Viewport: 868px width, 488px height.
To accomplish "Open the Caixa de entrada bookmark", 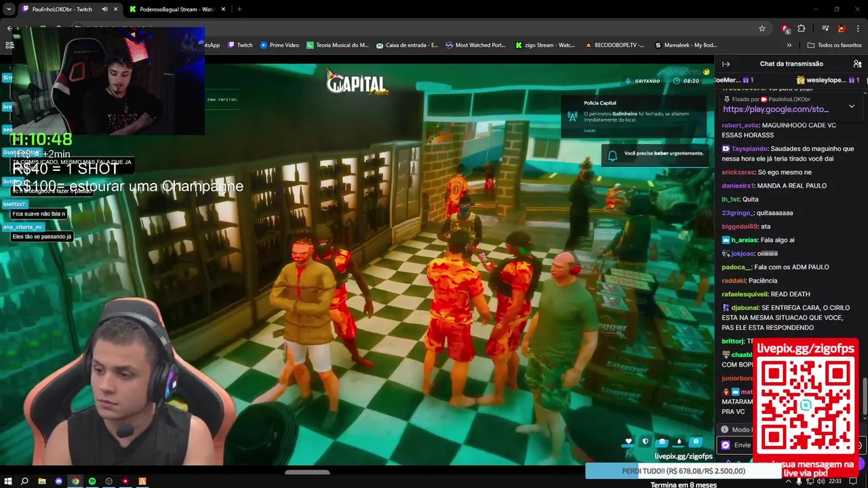I will [x=407, y=45].
